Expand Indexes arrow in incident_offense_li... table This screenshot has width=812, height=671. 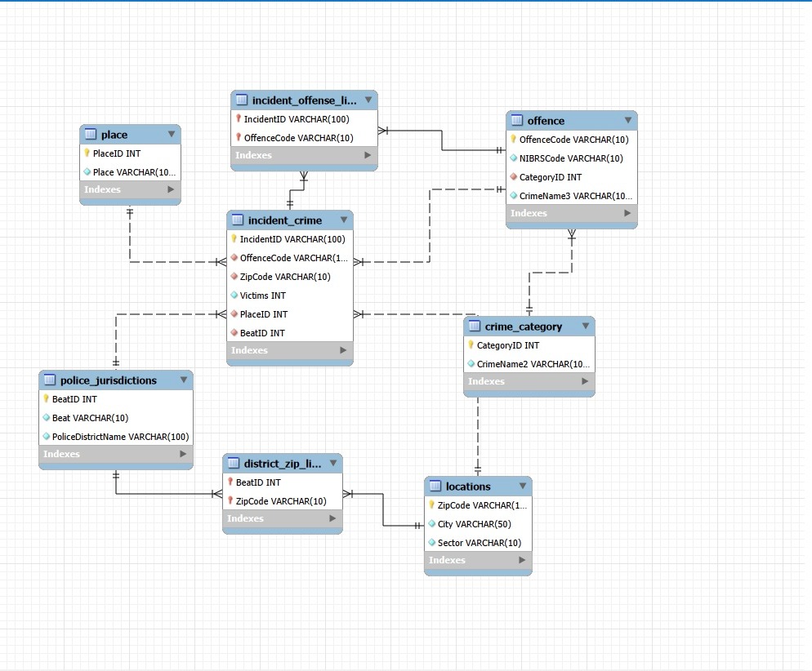[368, 154]
